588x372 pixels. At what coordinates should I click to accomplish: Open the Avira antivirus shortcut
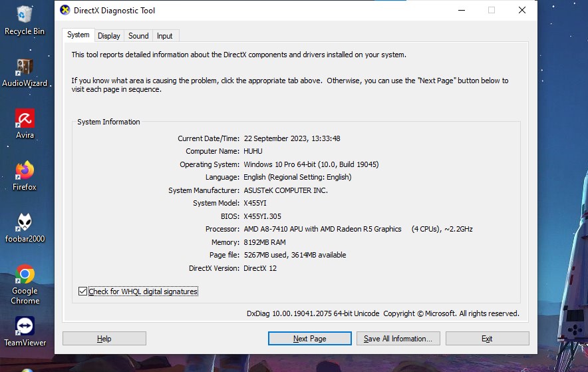pyautogui.click(x=25, y=124)
